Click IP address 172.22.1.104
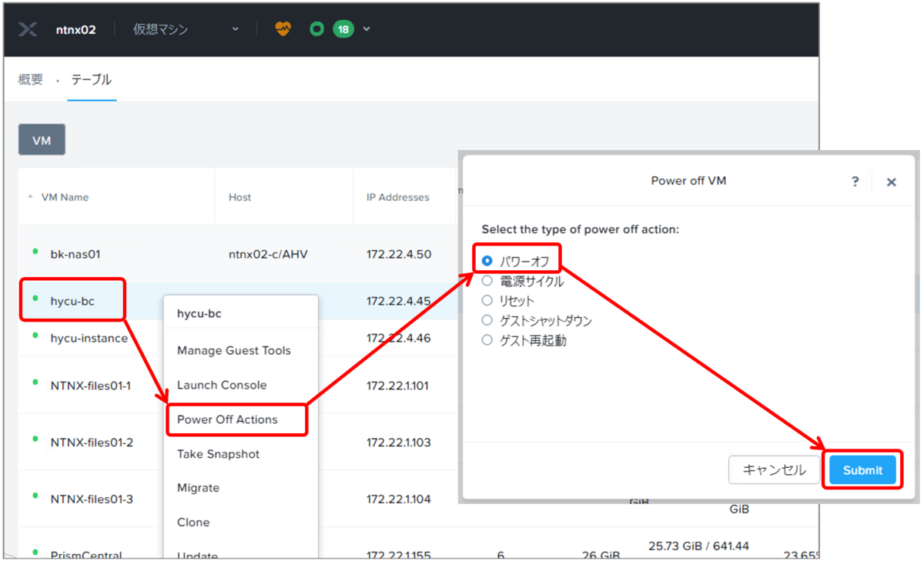The width and height of the screenshot is (924, 561). coord(398,499)
